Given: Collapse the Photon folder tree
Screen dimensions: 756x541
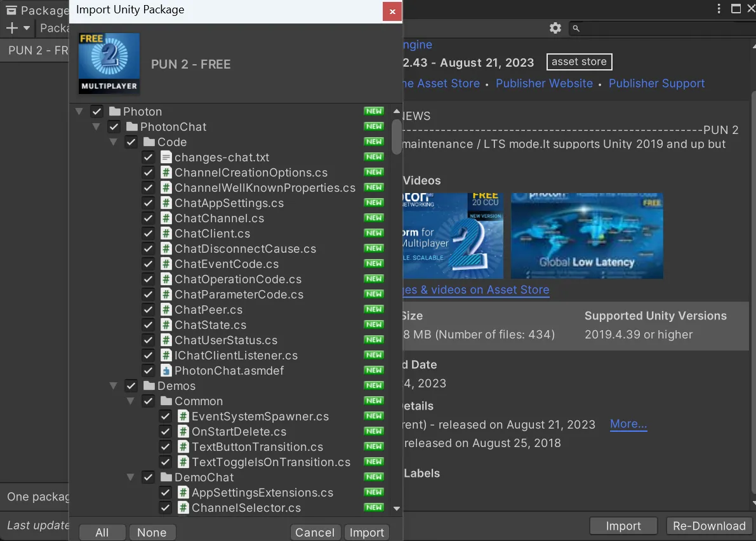Looking at the screenshot, I should (79, 111).
